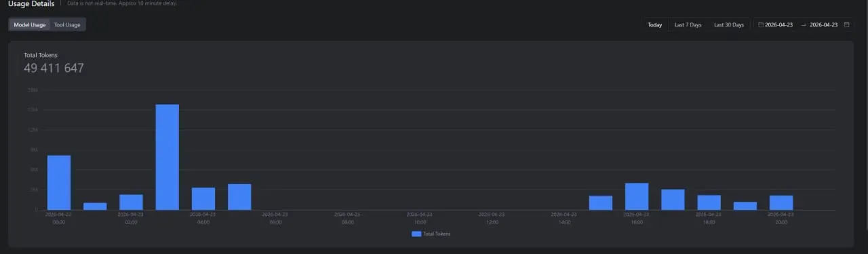Select the tallest bar at 03:00
The image size is (868, 254).
[x=167, y=157]
